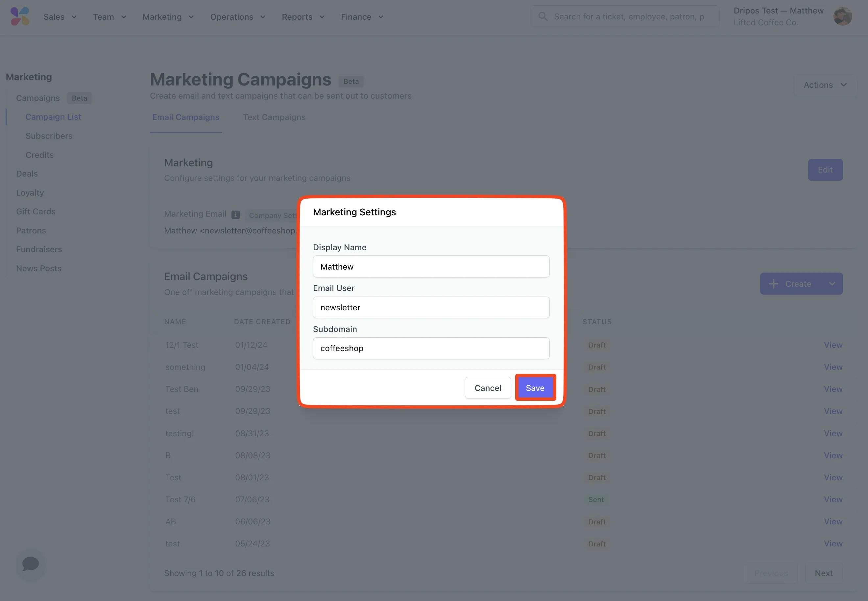This screenshot has width=868, height=601.
Task: Open the Reports menu chevron
Action: [x=322, y=17]
